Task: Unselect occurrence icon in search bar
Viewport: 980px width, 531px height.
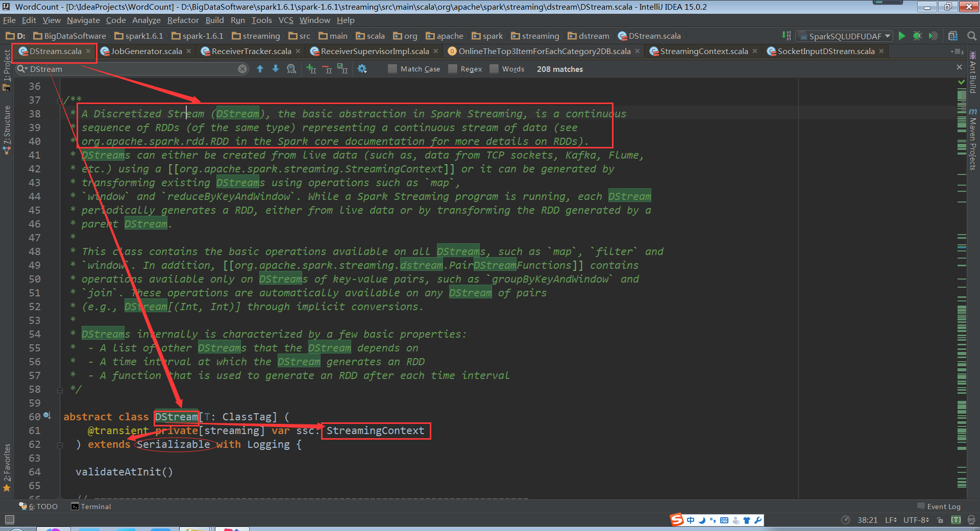Action: 327,69
